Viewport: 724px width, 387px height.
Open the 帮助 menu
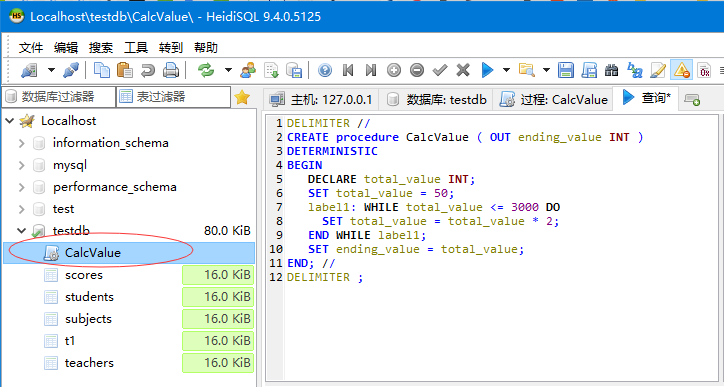tap(206, 48)
